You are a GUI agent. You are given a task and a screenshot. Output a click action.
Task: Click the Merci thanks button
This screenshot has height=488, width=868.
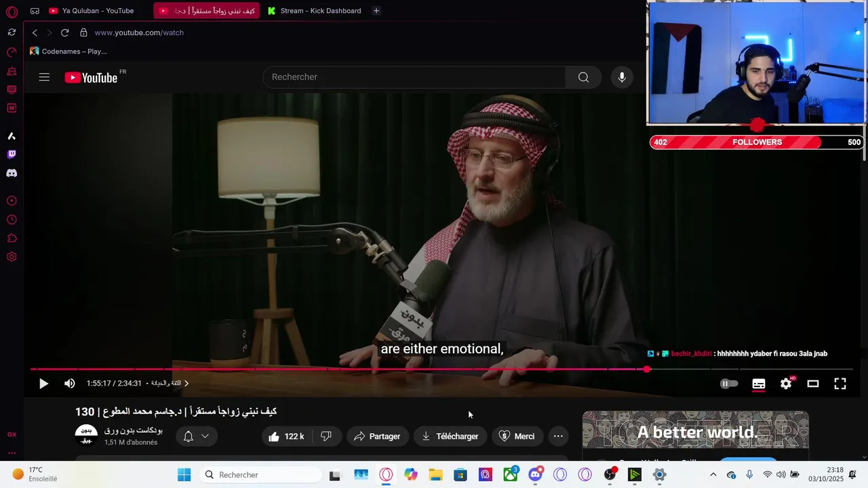coord(517,436)
